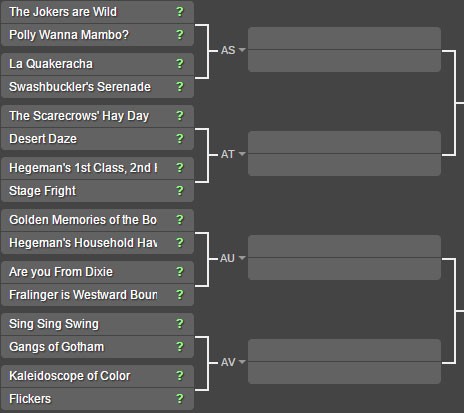Choose Kaleidoscope of Color entry
Viewport: 464px width, 413px height.
[97, 376]
